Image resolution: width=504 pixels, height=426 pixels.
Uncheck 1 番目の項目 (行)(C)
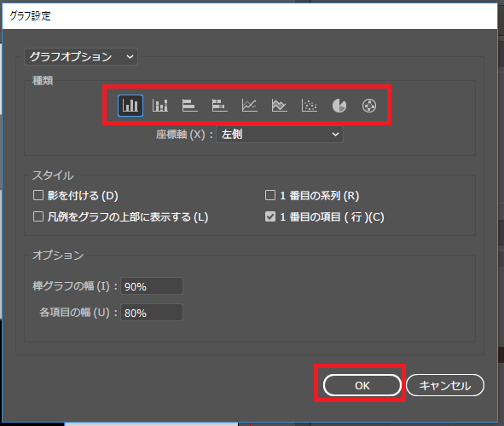pos(270,216)
